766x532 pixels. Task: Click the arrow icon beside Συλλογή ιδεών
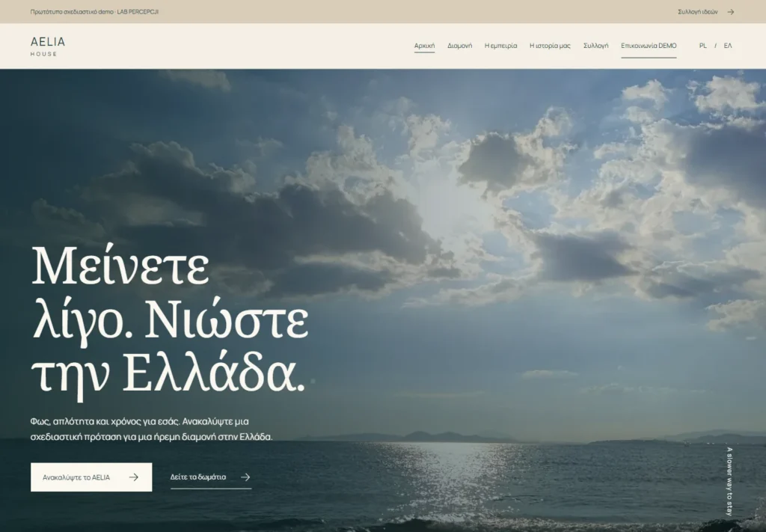point(730,12)
